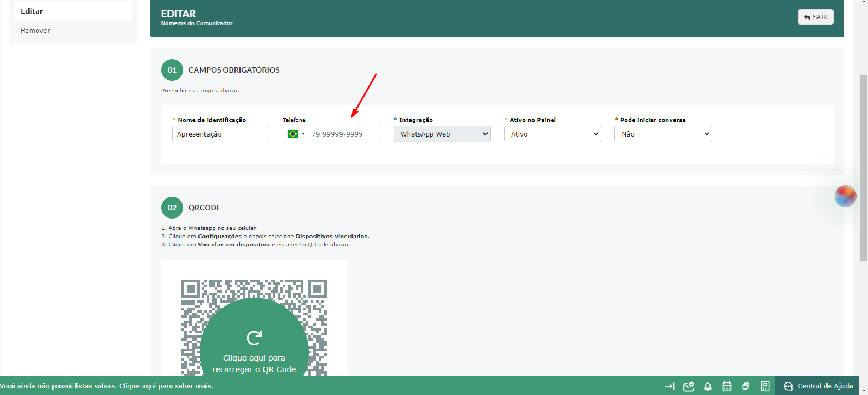The width and height of the screenshot is (868, 395).
Task: Click 'Números do Comunicador' subtitle
Action: point(197,23)
